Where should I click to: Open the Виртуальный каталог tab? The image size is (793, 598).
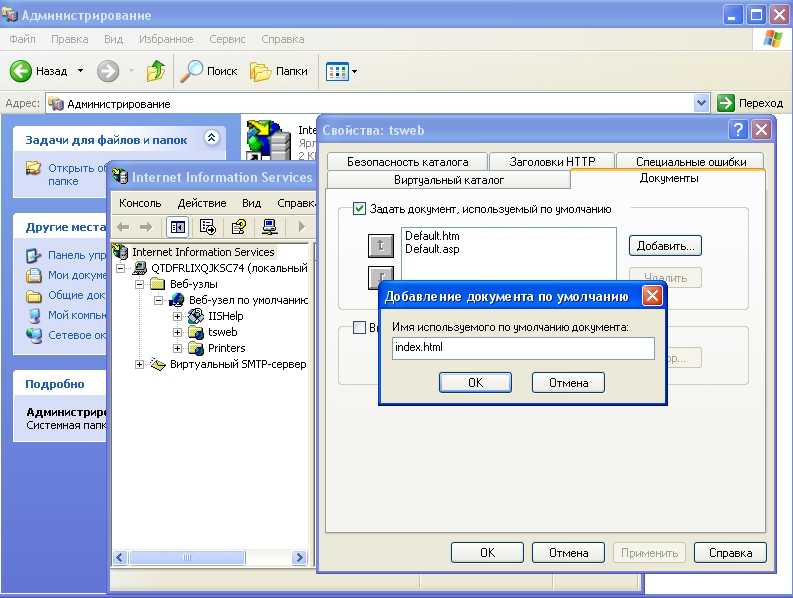(449, 180)
